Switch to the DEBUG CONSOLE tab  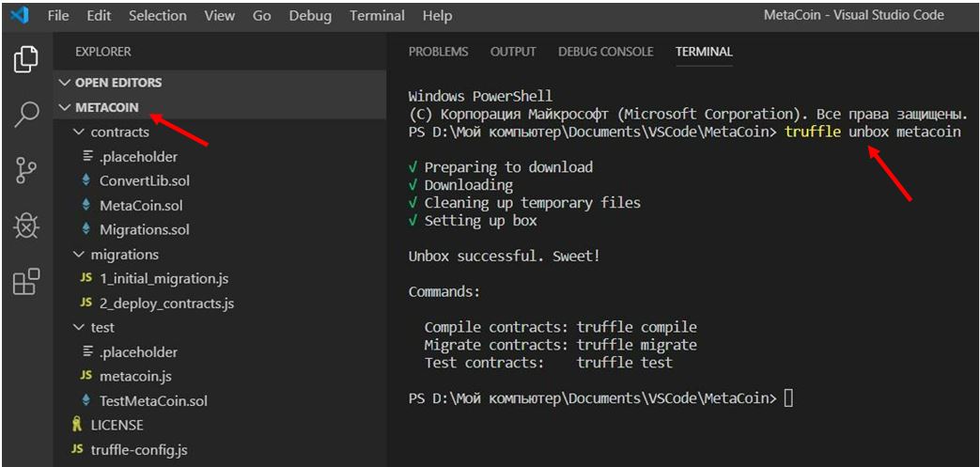[605, 52]
